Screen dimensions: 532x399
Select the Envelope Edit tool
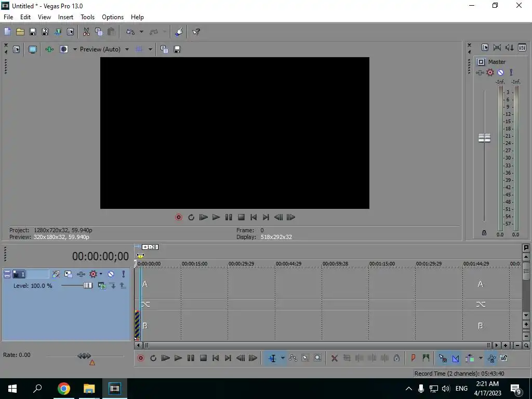pos(293,358)
